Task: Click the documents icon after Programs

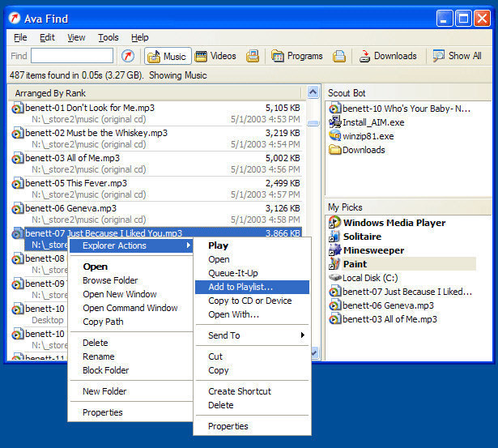Action: point(339,56)
